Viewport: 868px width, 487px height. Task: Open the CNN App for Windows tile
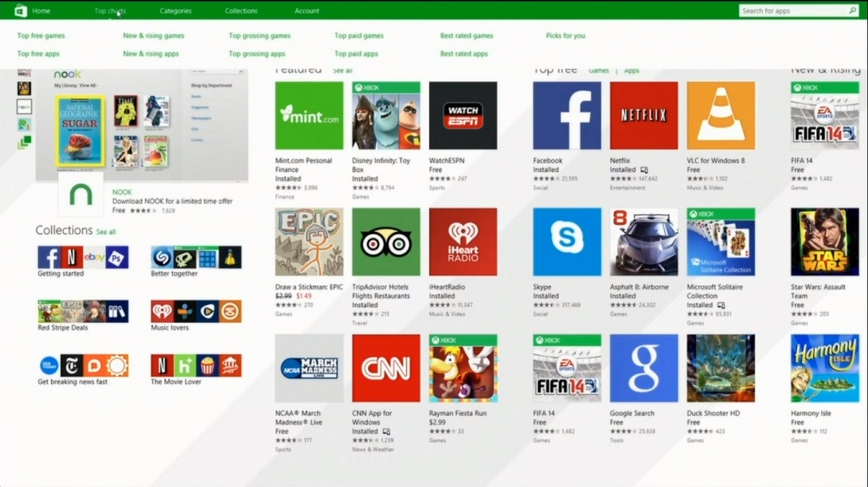[386, 368]
